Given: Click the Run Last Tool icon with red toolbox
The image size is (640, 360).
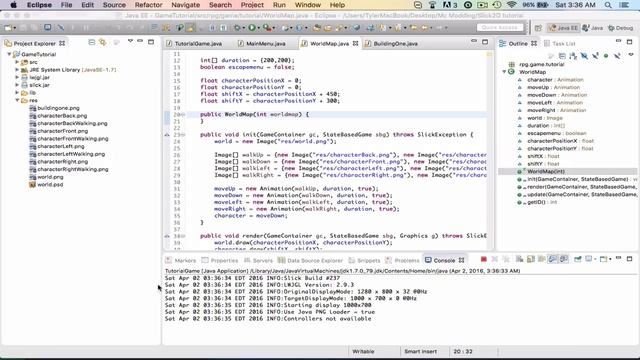Looking at the screenshot, I should click(x=267, y=28).
